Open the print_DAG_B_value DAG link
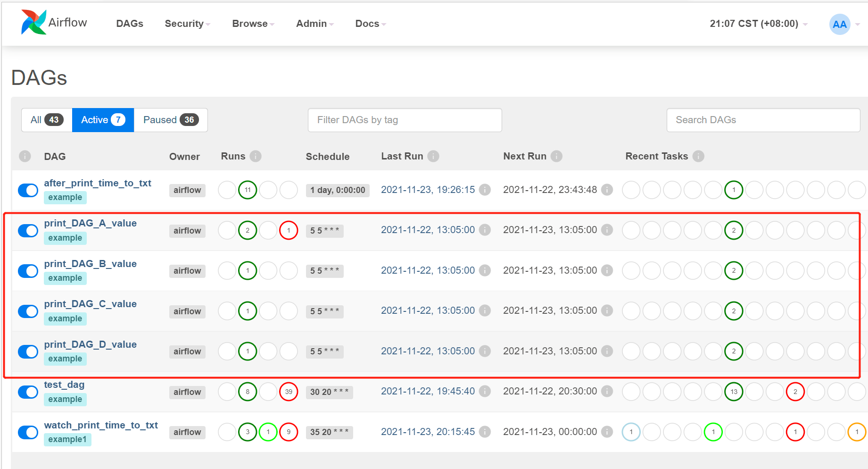 tap(90, 264)
